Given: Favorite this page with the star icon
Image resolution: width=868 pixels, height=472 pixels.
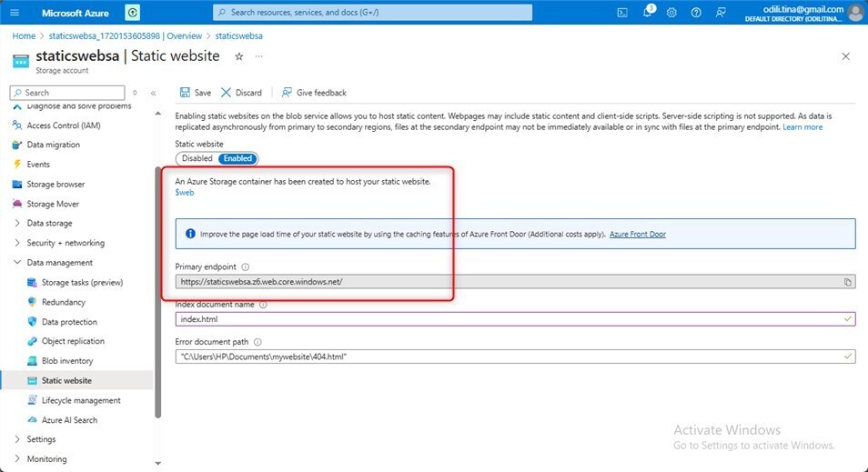Looking at the screenshot, I should (x=238, y=56).
